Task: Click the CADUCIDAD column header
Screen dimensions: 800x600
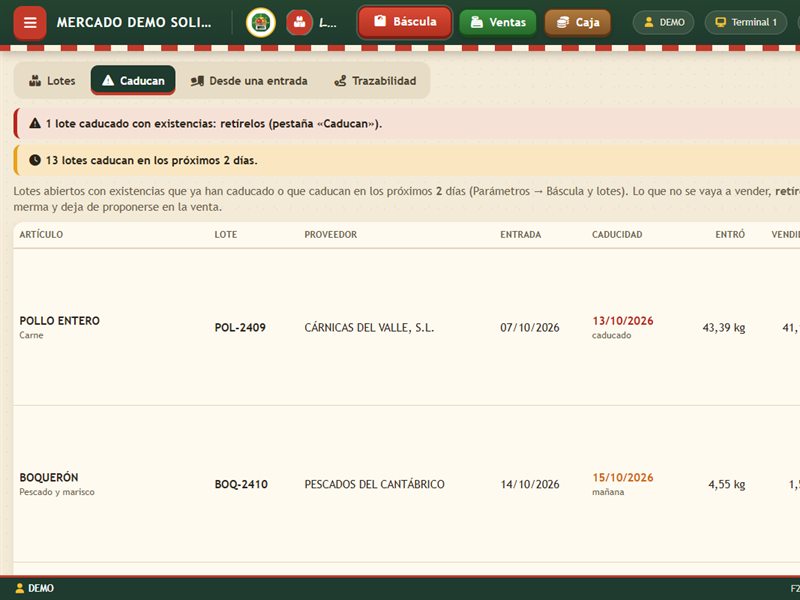Action: tap(617, 235)
